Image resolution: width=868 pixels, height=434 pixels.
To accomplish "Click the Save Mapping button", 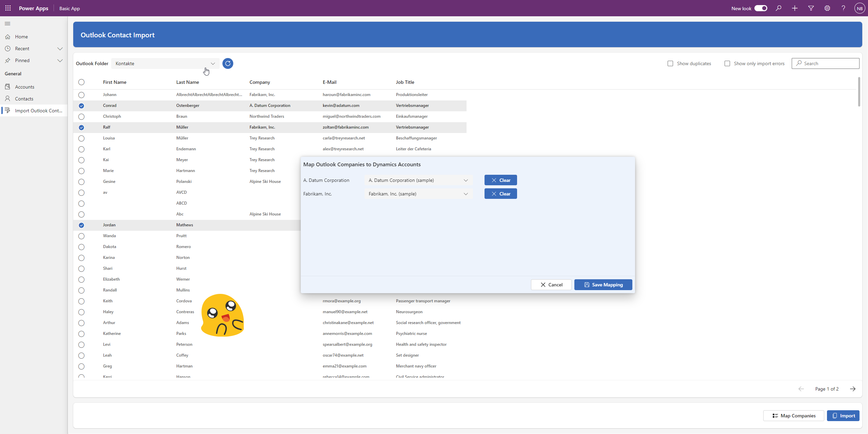I will 603,285.
